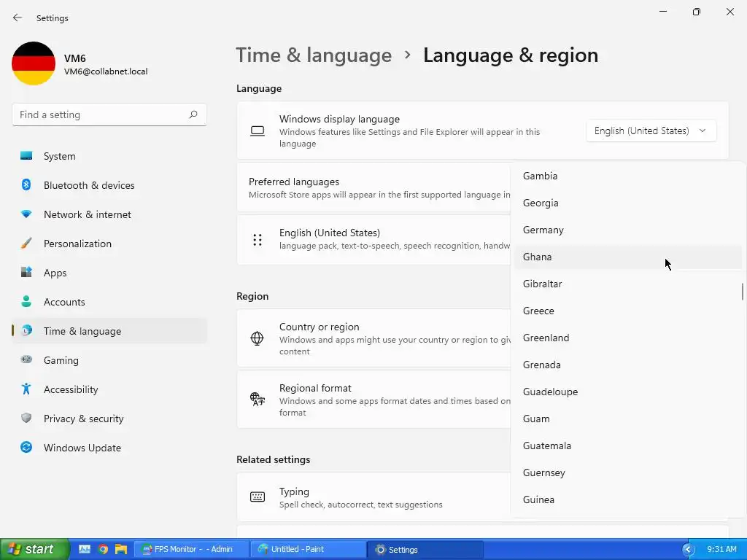Click the drag handle beside English (United States)

pos(258,240)
